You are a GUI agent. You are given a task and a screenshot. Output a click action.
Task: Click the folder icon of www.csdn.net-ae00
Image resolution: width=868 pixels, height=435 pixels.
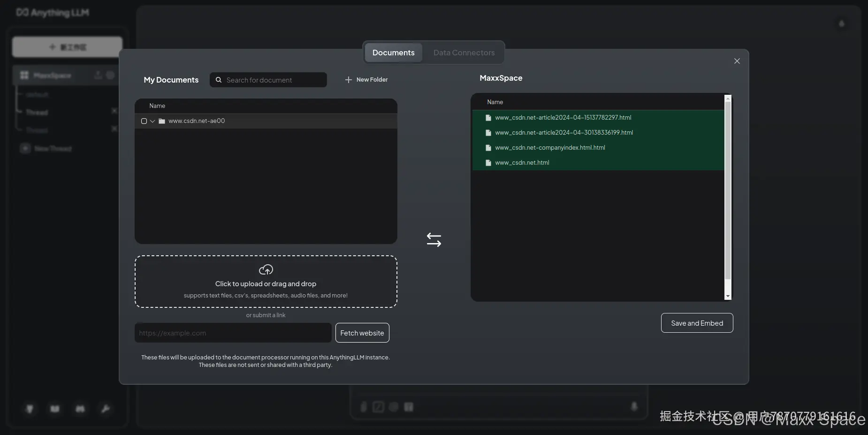[162, 121]
